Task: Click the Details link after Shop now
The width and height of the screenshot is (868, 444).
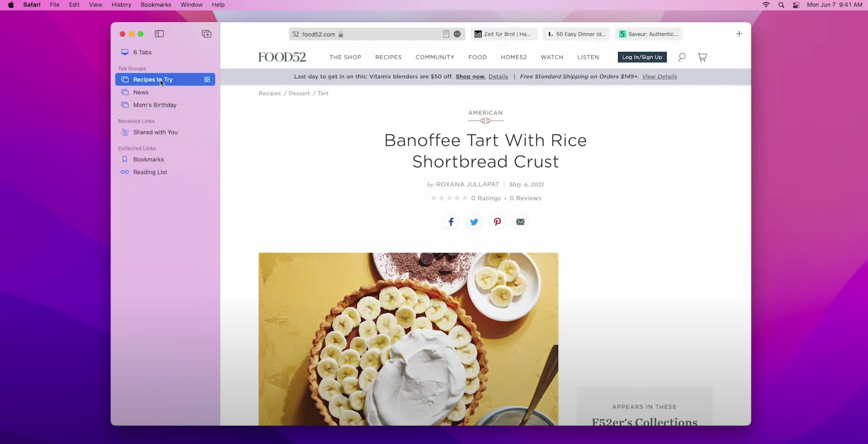Action: click(498, 76)
